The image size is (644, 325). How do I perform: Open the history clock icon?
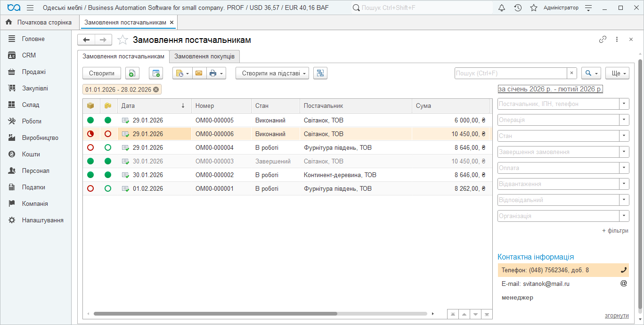[518, 8]
